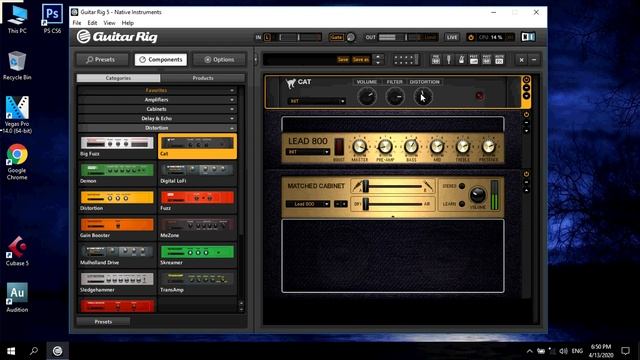Viewport: 640px width, 360px height.
Task: Show the Pre tapedeck module
Action: coord(436,60)
